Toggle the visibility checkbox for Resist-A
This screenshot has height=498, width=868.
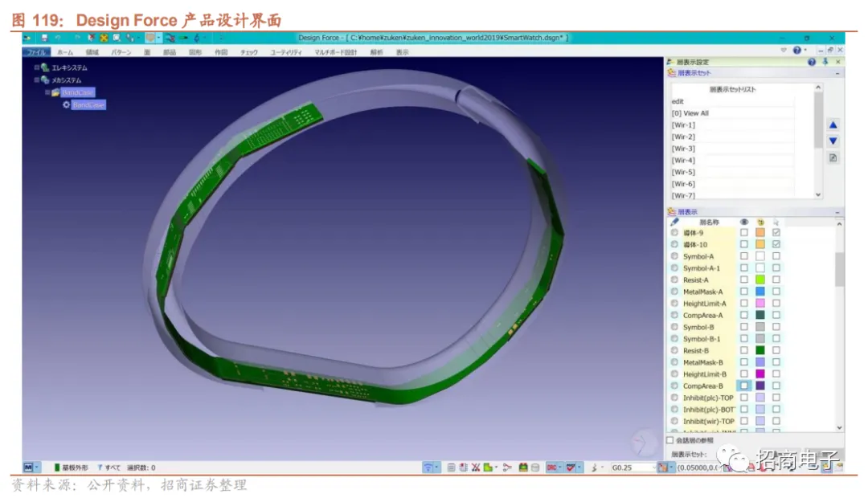pyautogui.click(x=744, y=280)
